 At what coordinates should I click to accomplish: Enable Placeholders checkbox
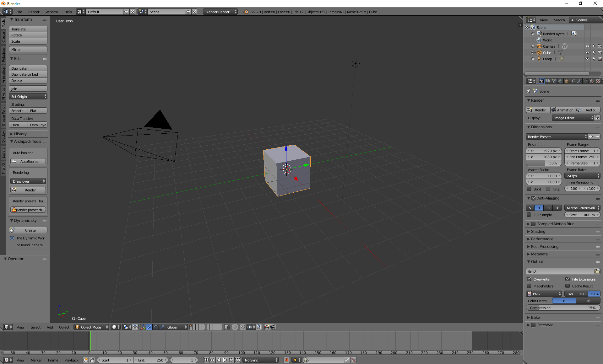529,286
